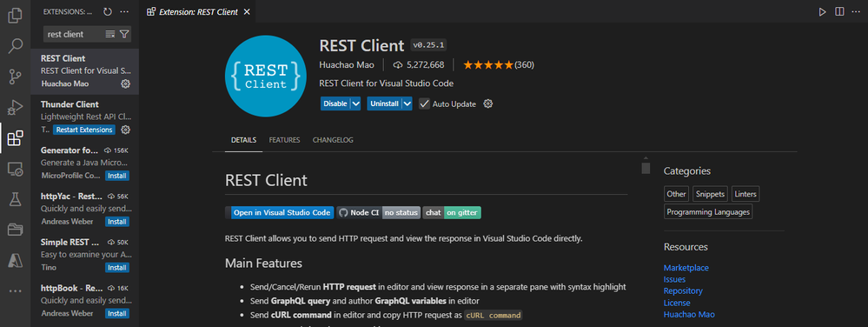868x327 pixels.
Task: Close the Extension: REST Client tab
Action: 247,11
